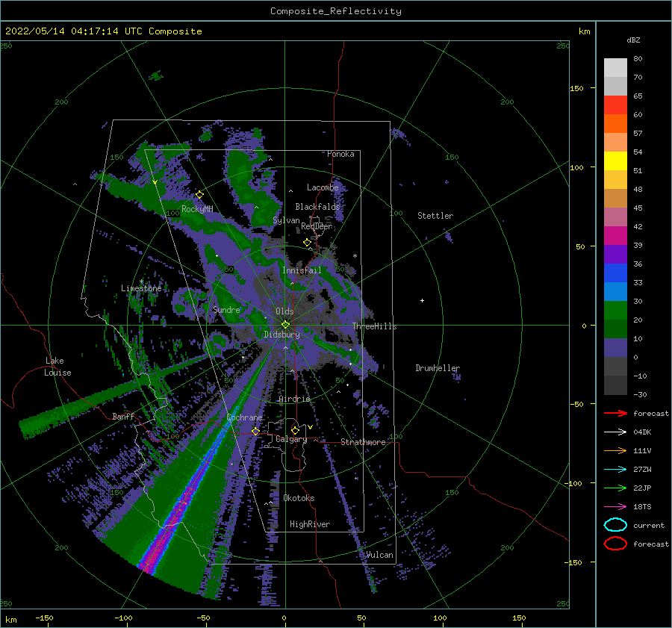Click the Okotoks town label

[x=299, y=498]
